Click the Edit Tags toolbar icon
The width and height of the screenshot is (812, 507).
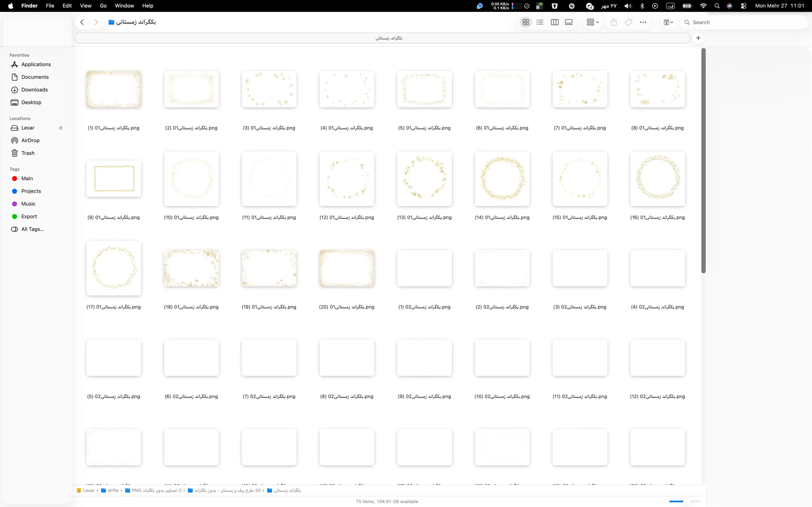628,22
